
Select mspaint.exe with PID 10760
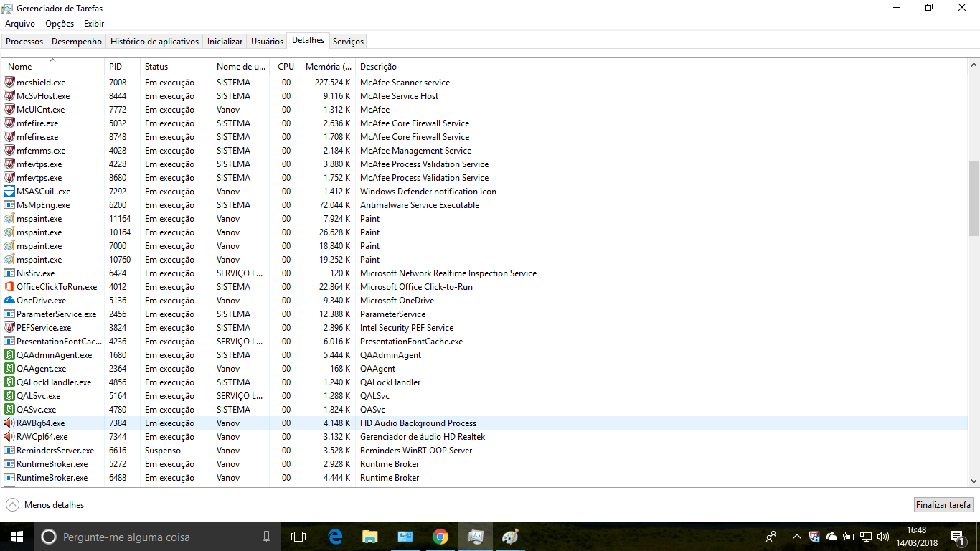click(484, 260)
